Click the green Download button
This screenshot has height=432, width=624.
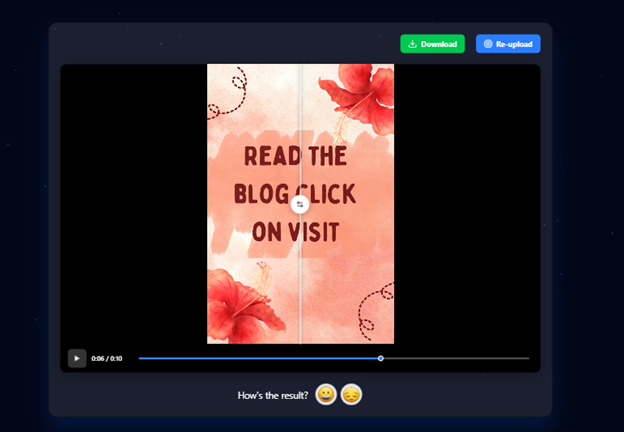(432, 44)
